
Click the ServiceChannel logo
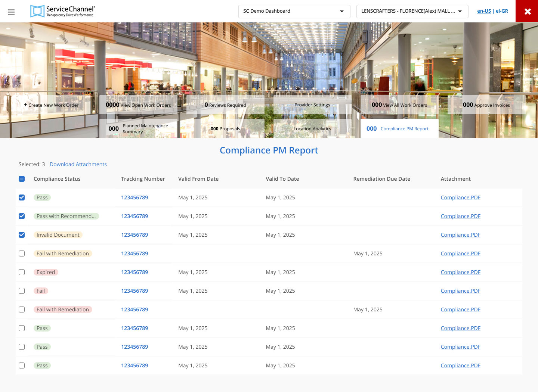[x=62, y=11]
